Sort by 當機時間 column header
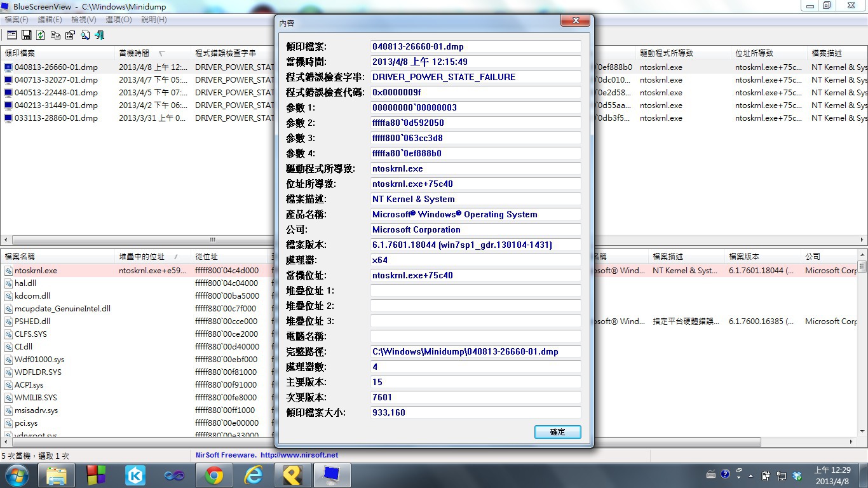868x488 pixels. (x=153, y=53)
